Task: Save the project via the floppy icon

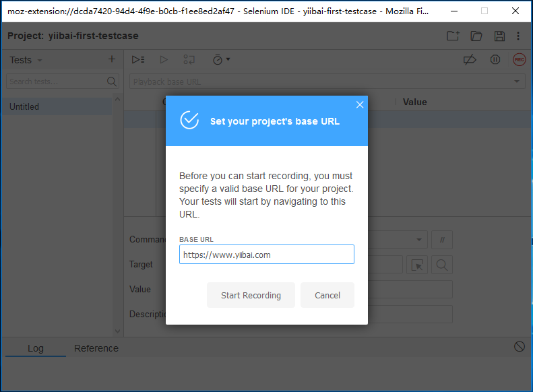Action: point(499,36)
